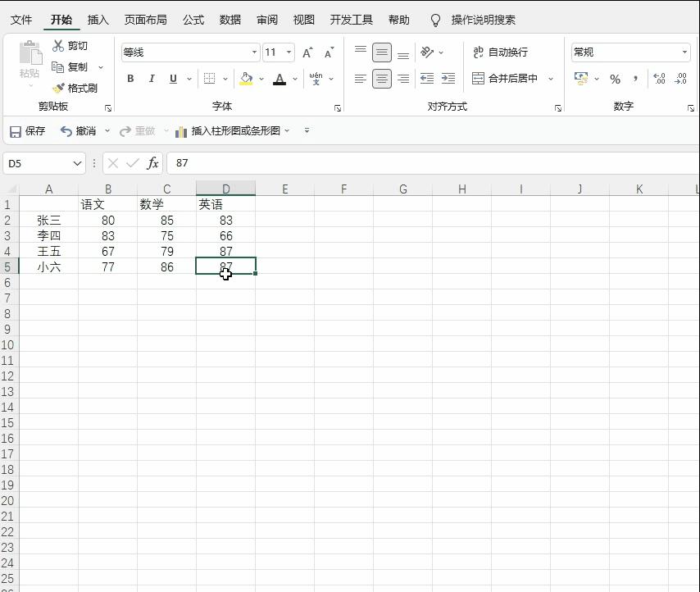Click the 插入柱形图或条形图 chart icon
The height and width of the screenshot is (592, 700).
pos(180,130)
